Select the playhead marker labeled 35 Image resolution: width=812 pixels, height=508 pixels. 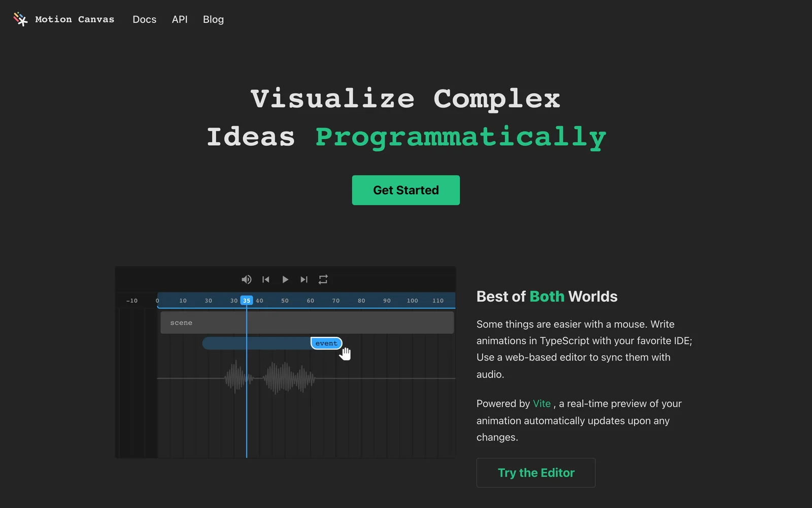pos(247,300)
